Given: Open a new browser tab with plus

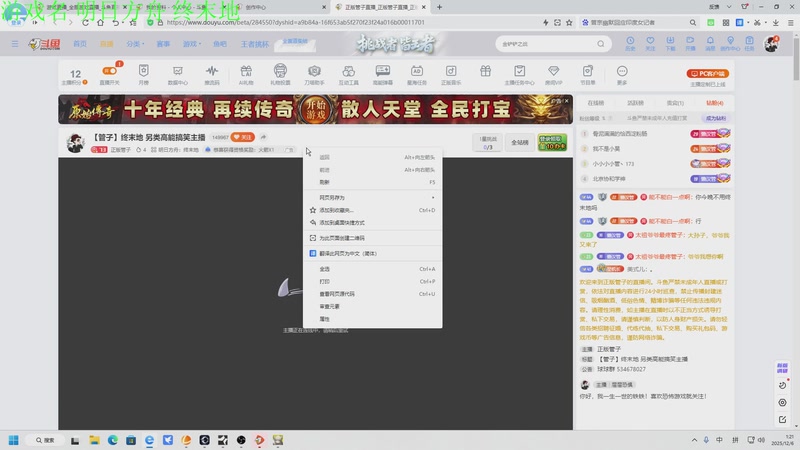Looking at the screenshot, I should point(439,7).
